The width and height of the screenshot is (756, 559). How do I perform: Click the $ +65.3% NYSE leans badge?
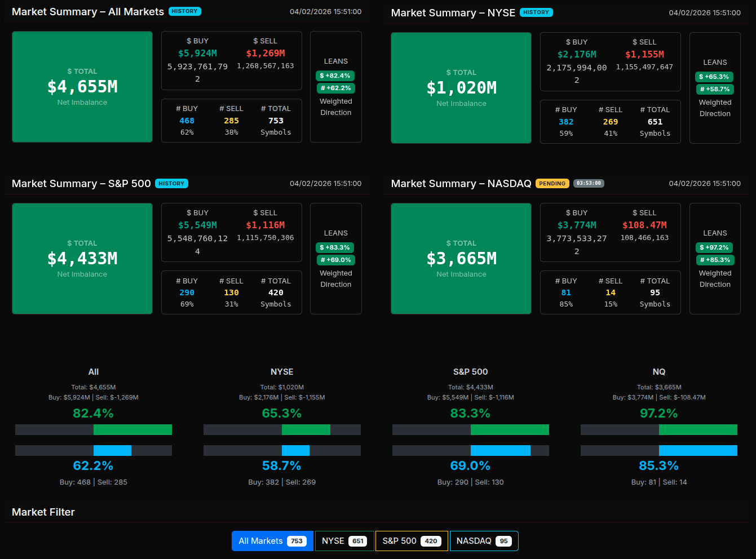pyautogui.click(x=714, y=77)
